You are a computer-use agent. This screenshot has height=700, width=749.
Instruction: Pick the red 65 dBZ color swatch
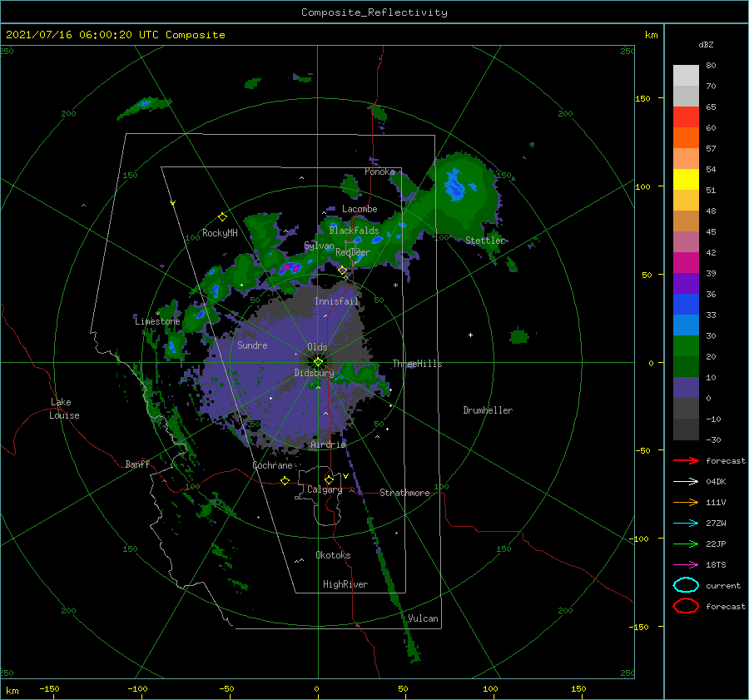pyautogui.click(x=686, y=117)
